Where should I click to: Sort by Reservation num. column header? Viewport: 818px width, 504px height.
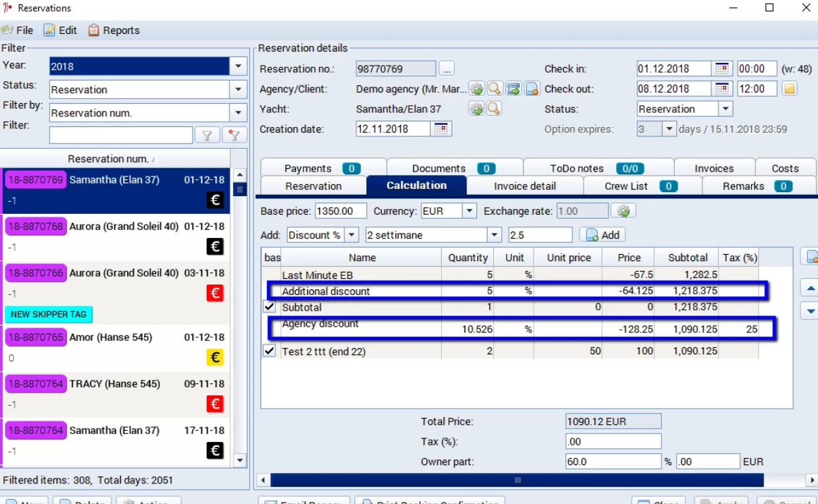(x=115, y=159)
